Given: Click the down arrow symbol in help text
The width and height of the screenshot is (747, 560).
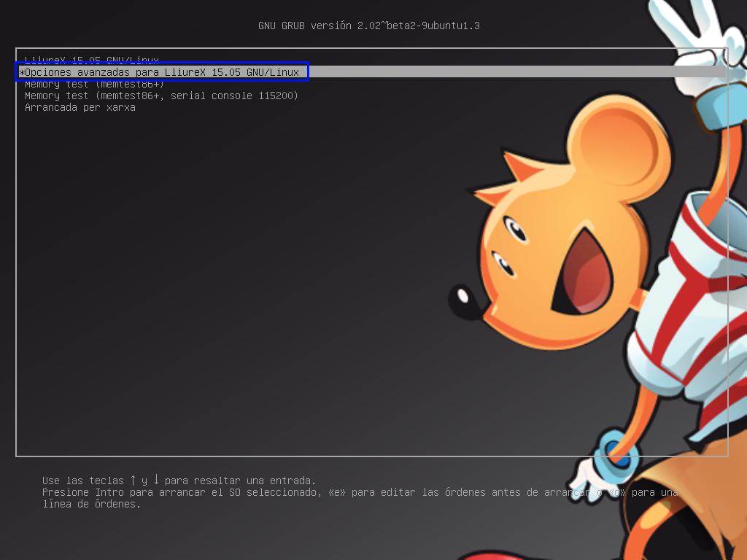Looking at the screenshot, I should [x=156, y=480].
